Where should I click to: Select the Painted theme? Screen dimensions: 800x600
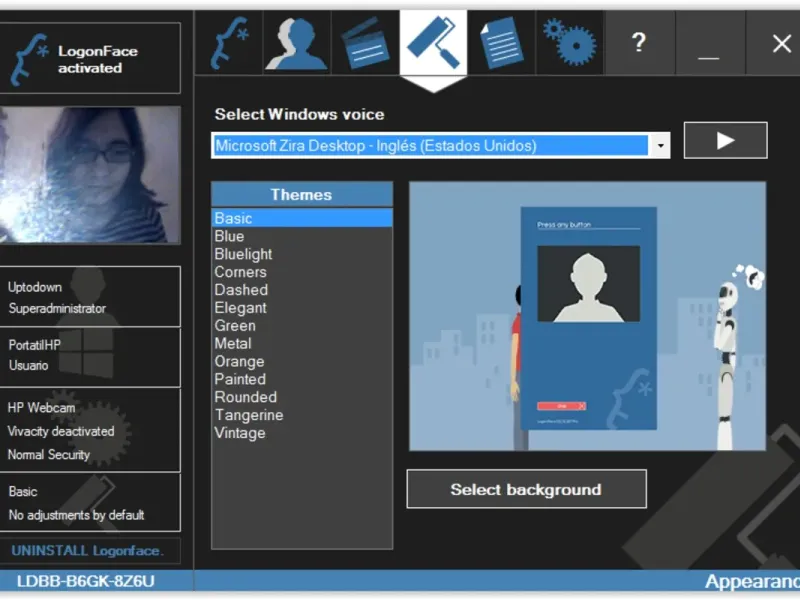(302, 379)
